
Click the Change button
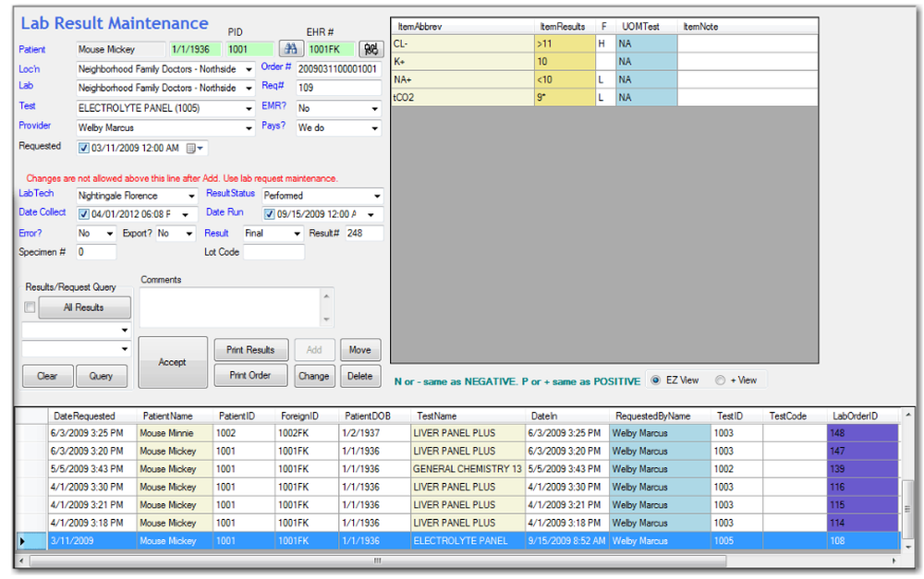pyautogui.click(x=314, y=376)
